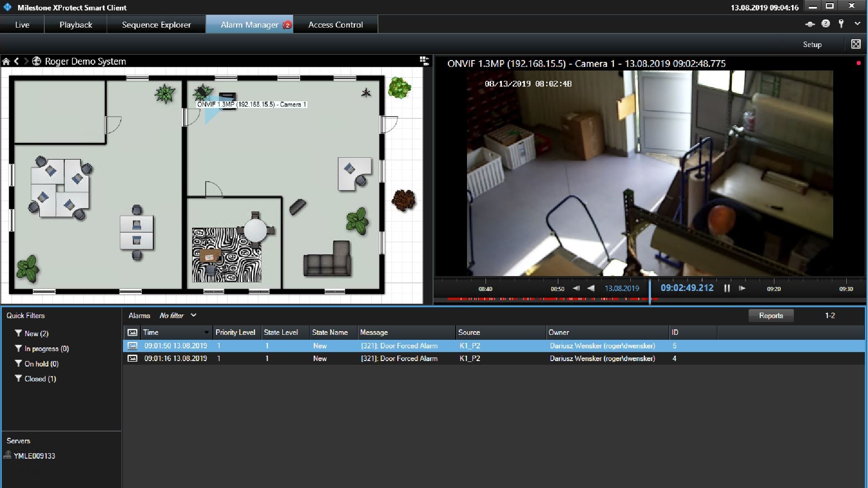Expand the top-right chevron options menu
The width and height of the screenshot is (868, 488).
857,24
